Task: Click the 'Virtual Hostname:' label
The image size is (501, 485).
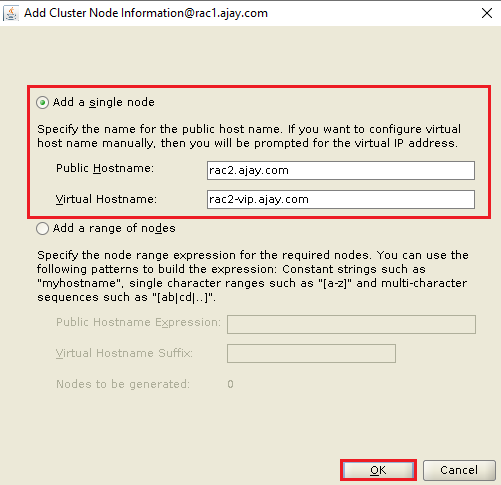Action: [106, 199]
